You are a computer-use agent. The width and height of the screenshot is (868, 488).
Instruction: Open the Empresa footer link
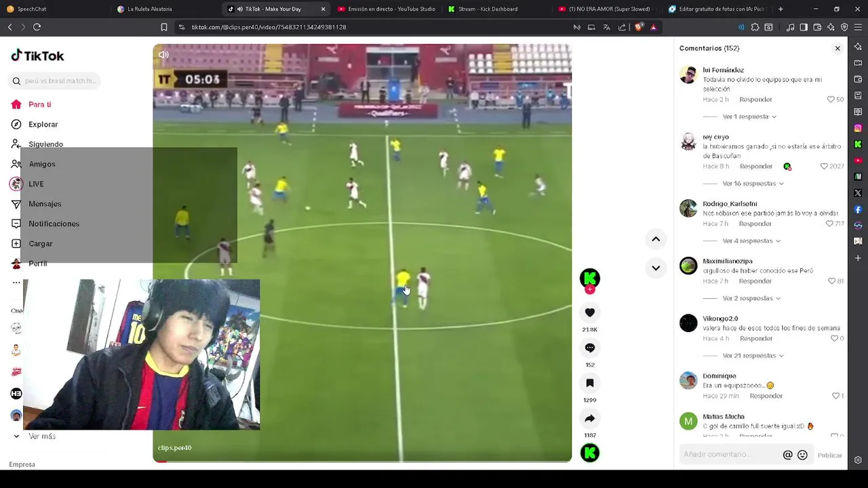[22, 464]
